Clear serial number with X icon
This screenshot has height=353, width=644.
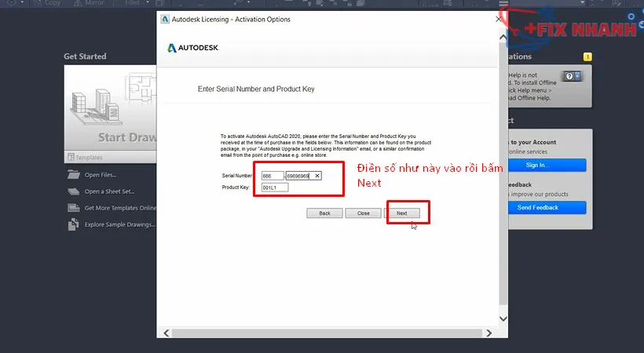[317, 176]
